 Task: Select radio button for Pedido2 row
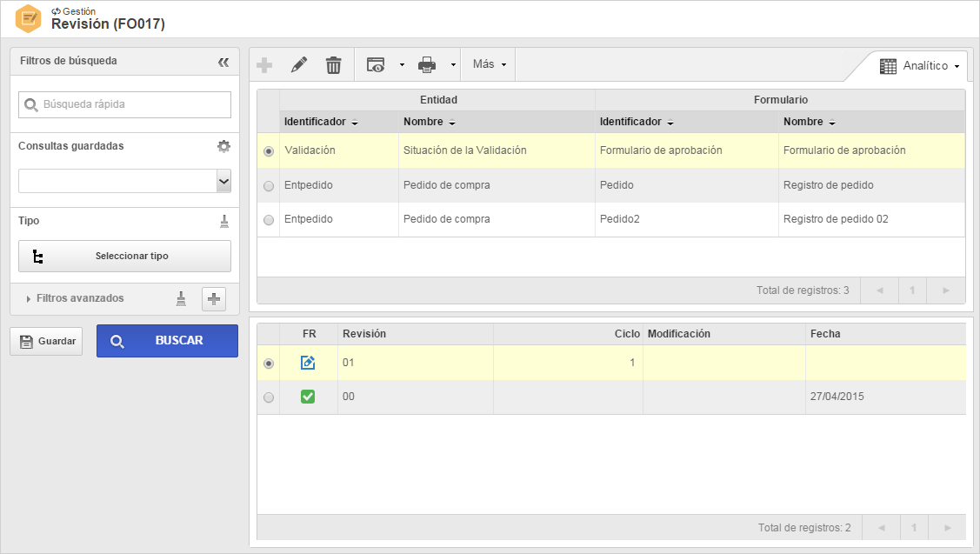(x=269, y=220)
